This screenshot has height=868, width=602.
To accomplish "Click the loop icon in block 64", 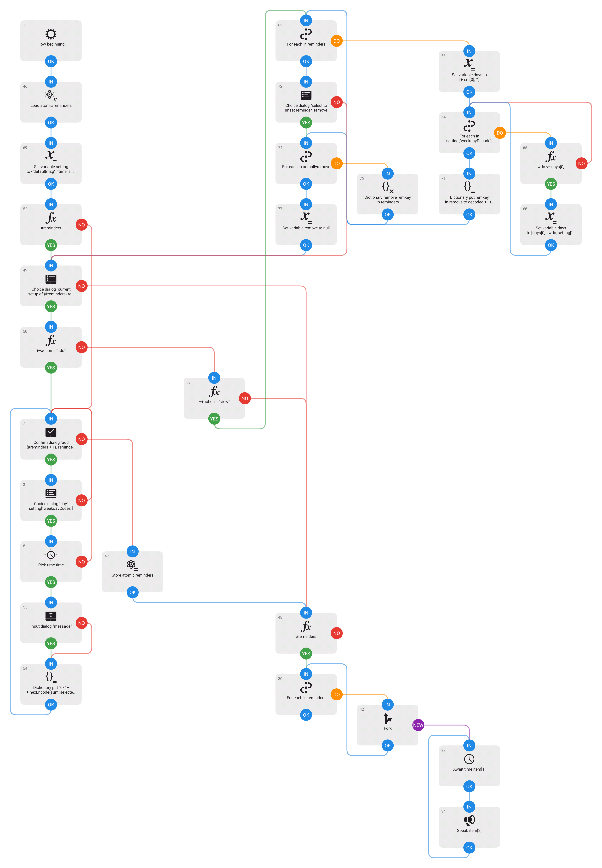I will click(x=469, y=126).
